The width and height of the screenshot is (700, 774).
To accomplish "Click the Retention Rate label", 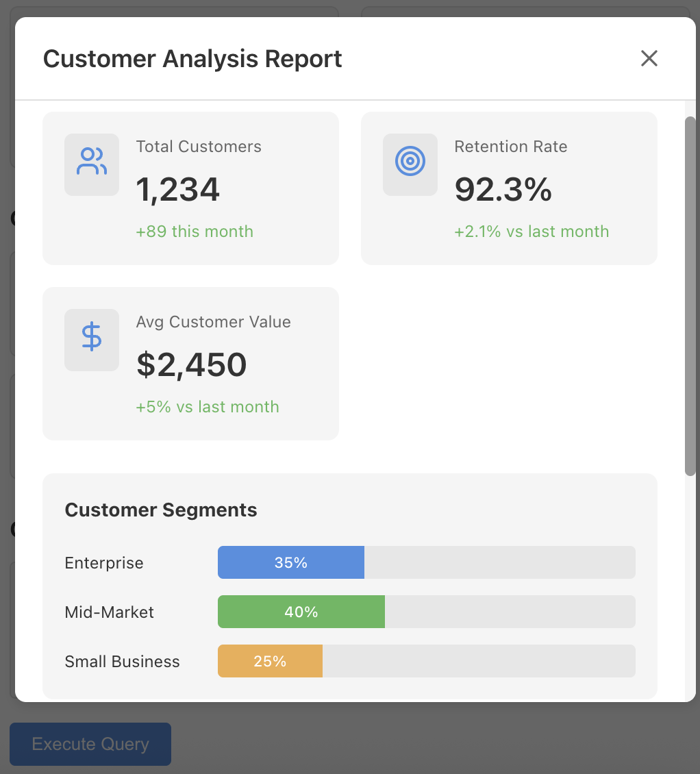I will [x=511, y=147].
